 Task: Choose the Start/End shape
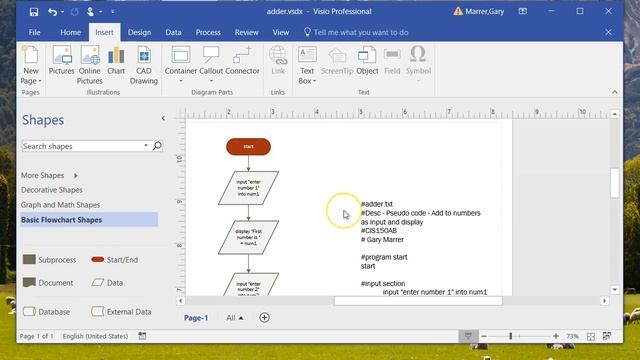coord(115,260)
